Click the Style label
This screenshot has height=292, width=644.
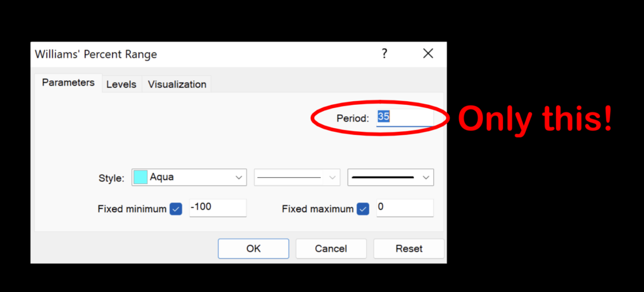[x=111, y=178]
